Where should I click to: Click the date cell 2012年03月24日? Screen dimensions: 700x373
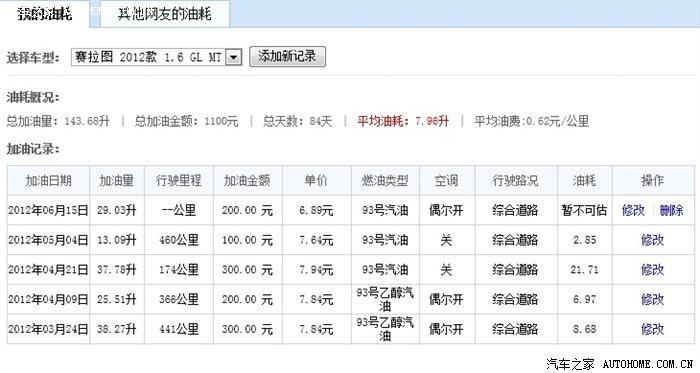tap(48, 329)
